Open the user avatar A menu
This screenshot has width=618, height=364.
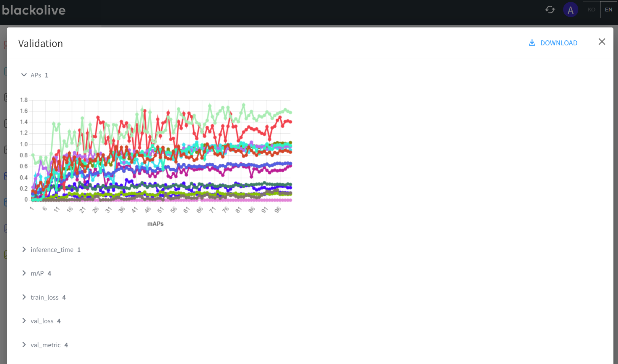pos(570,10)
